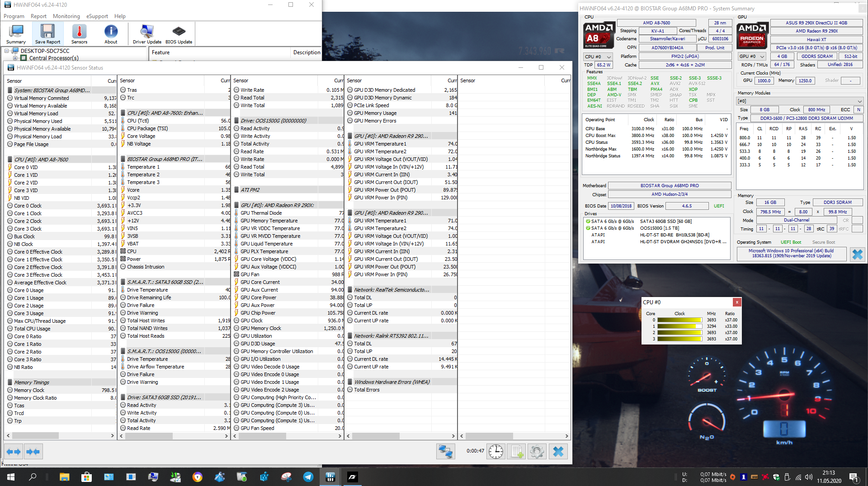Click the BIOSTAR Group A68MD PRO motherboard field
868x486 pixels.
(670, 186)
